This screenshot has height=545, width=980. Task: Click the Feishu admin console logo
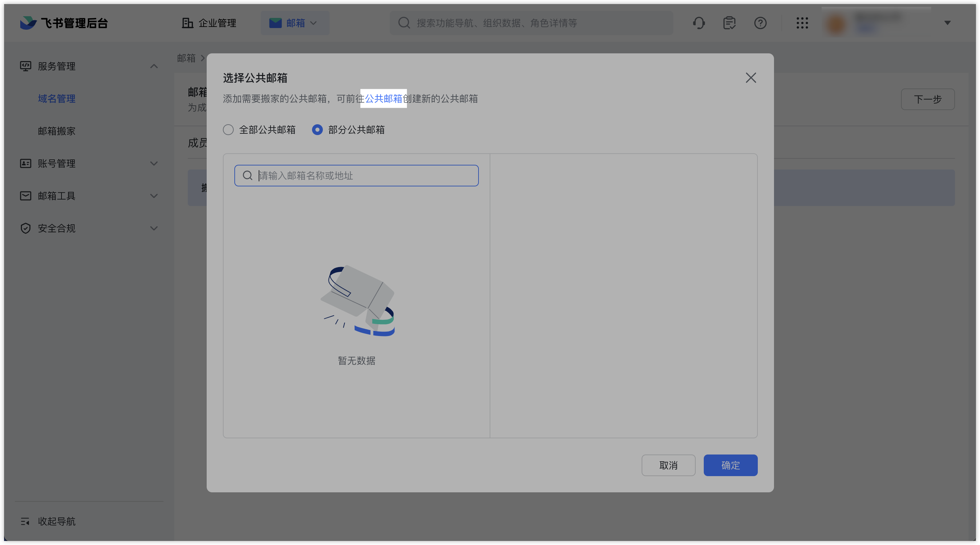coord(64,23)
